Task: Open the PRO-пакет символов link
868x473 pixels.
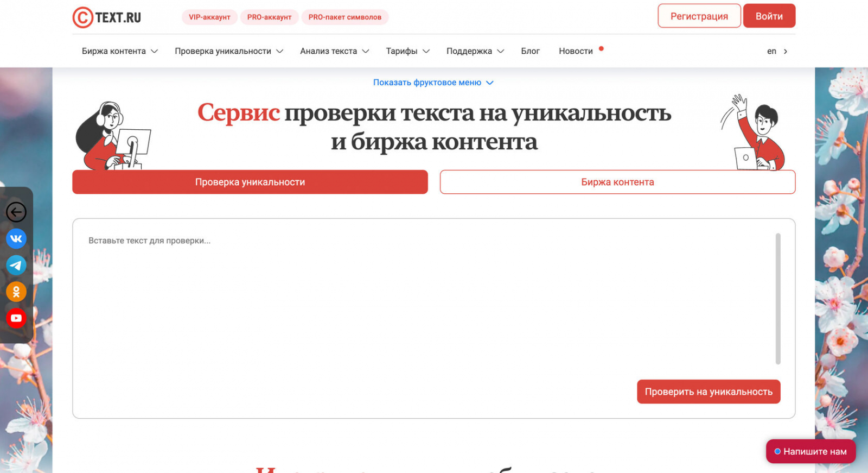Action: [345, 17]
